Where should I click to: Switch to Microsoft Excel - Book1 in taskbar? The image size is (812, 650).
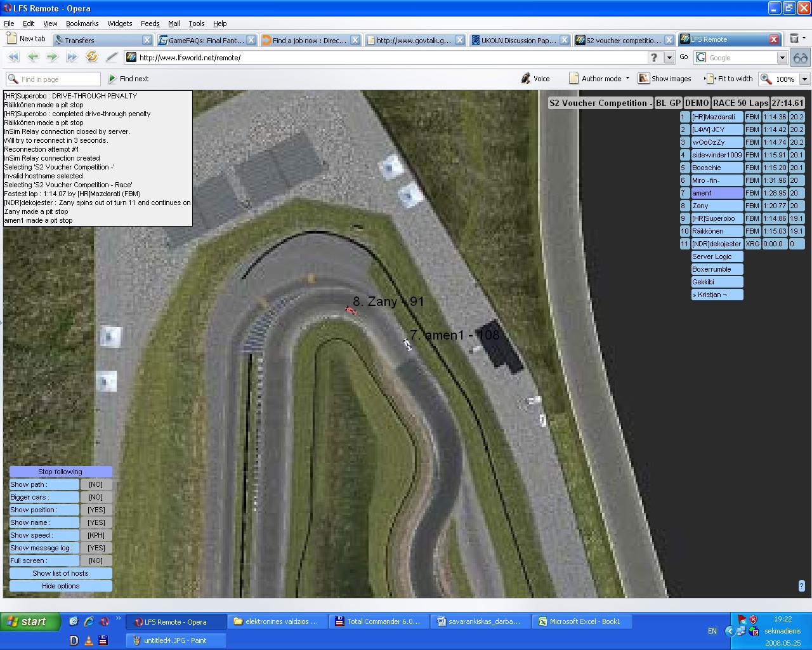tap(582, 621)
